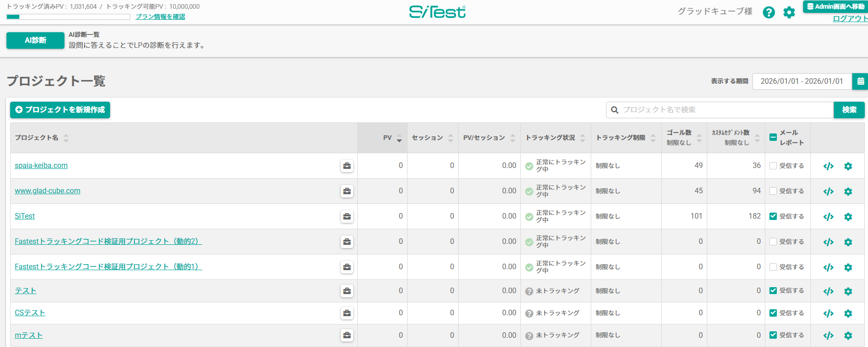Open SiTest project link
The height and width of the screenshot is (347, 868).
25,216
